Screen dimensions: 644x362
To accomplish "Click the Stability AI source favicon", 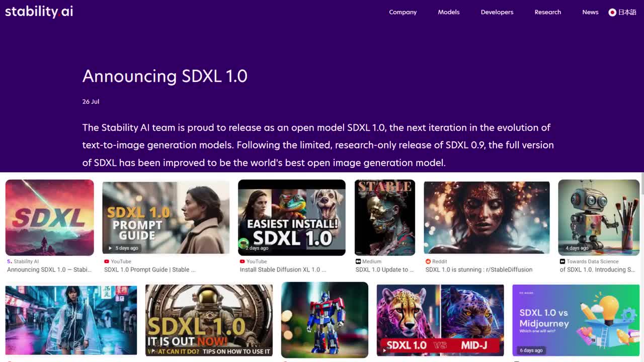I will coord(10,261).
